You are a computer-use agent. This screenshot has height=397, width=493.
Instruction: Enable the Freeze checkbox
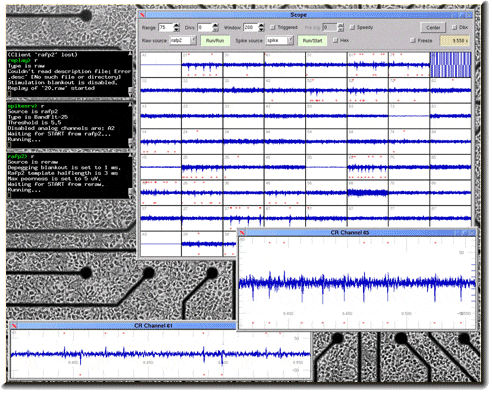(x=413, y=40)
